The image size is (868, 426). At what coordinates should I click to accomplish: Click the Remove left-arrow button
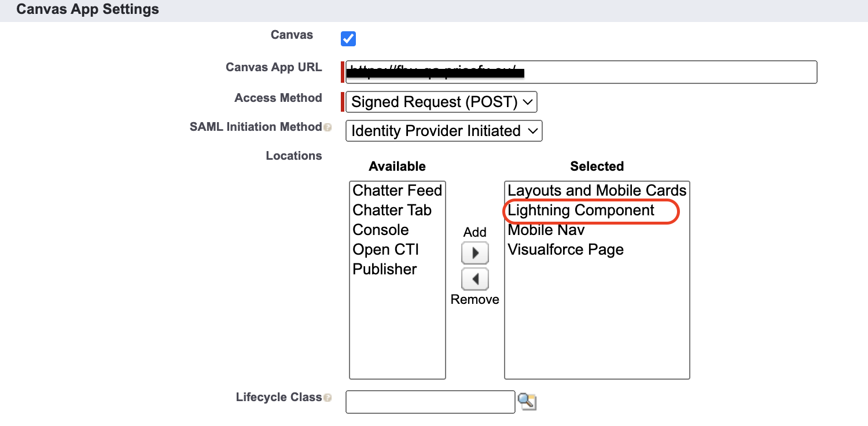475,280
